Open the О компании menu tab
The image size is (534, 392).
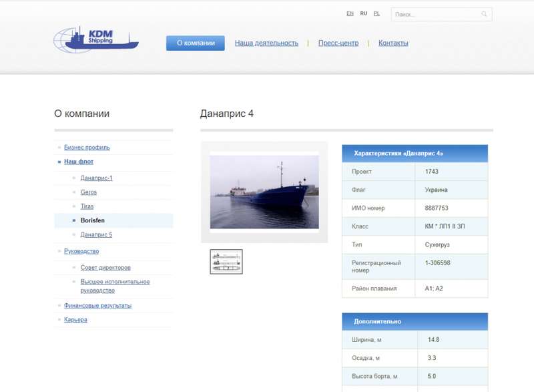195,43
